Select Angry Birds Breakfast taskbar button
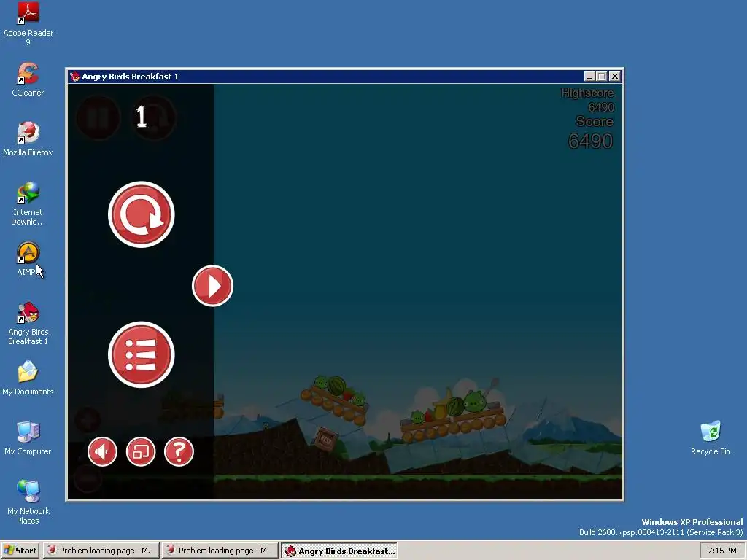Screen dimensions: 747x560 click(339, 551)
